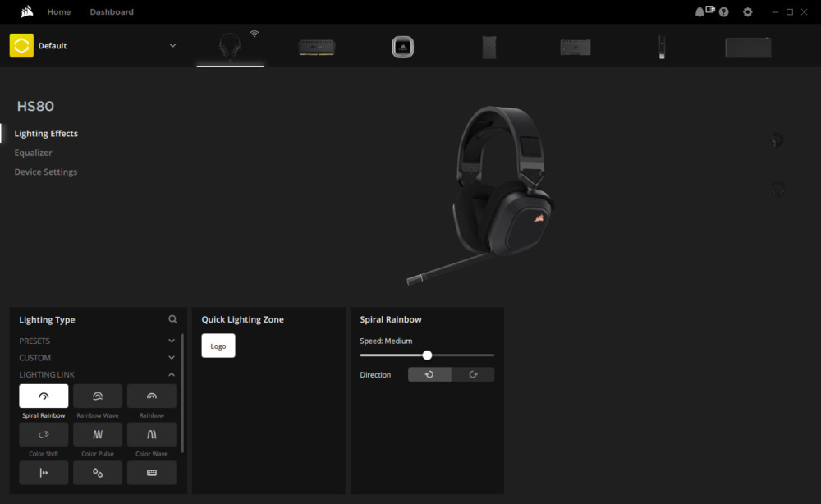The width and height of the screenshot is (821, 504).
Task: Click the "Speed: Medium" label
Action: [386, 341]
